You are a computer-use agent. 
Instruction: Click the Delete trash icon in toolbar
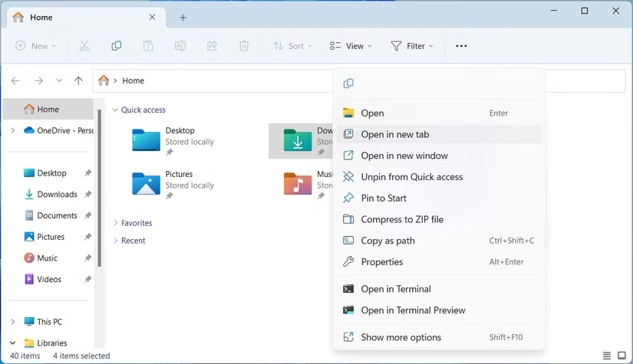pyautogui.click(x=244, y=46)
